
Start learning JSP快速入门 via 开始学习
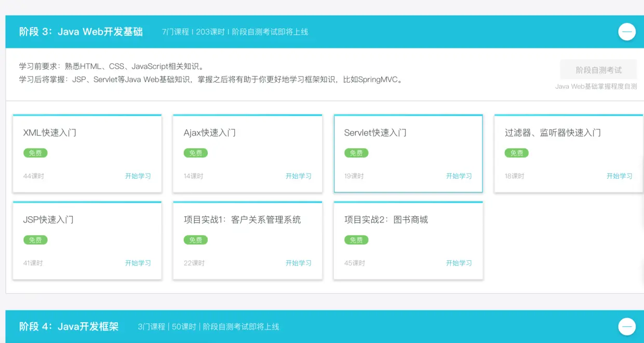tap(138, 263)
